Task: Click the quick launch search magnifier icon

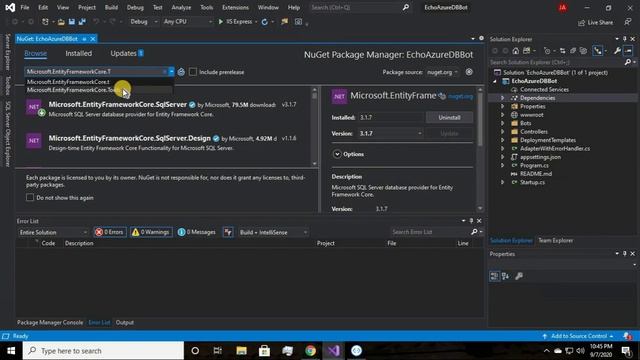Action: point(406,7)
